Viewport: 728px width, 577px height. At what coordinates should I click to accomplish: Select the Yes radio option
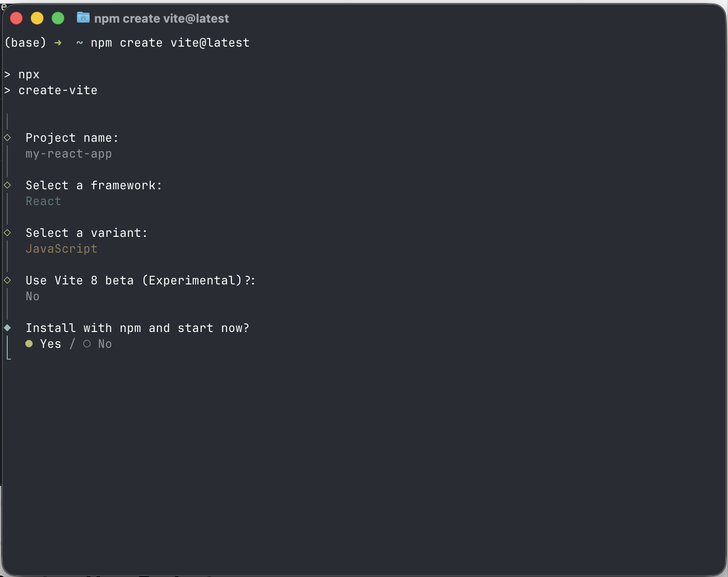[x=29, y=344]
